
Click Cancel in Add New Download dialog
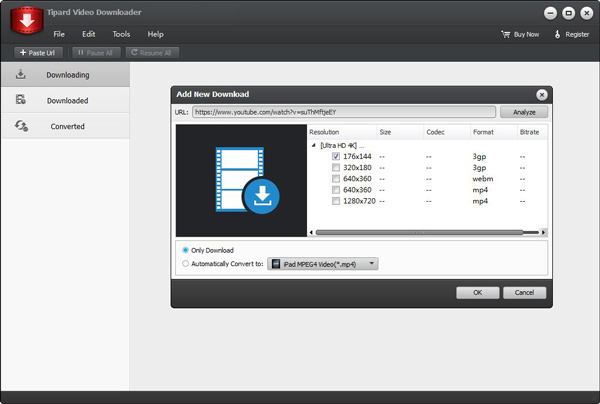click(524, 293)
